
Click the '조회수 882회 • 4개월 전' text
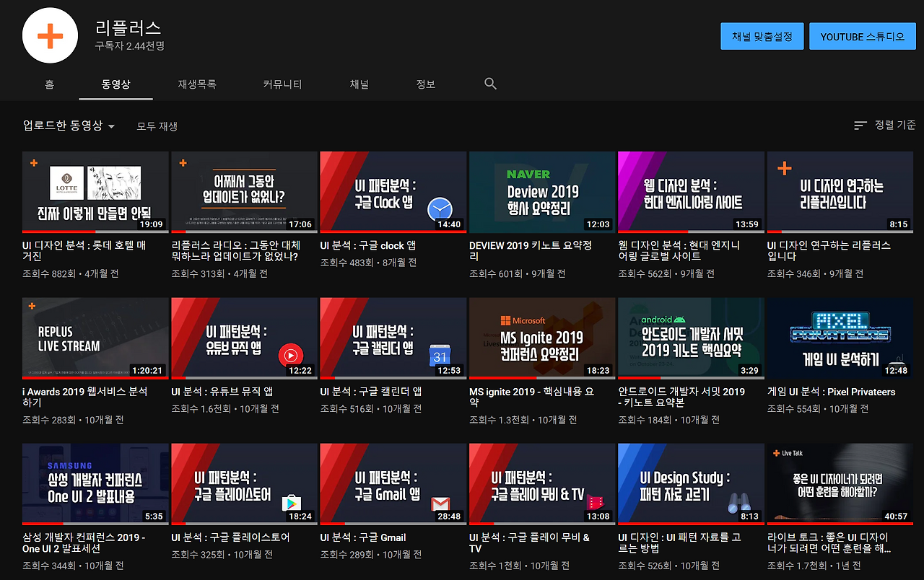[71, 274]
